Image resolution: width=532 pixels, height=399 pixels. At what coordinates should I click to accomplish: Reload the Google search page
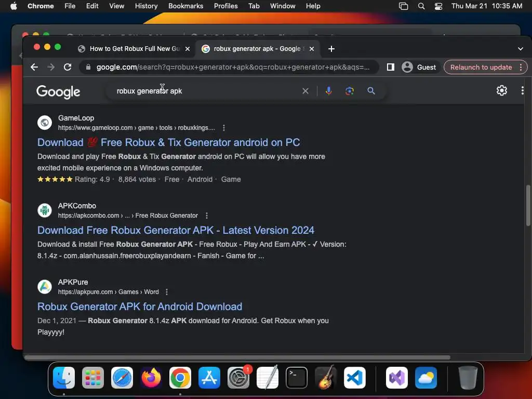68,67
